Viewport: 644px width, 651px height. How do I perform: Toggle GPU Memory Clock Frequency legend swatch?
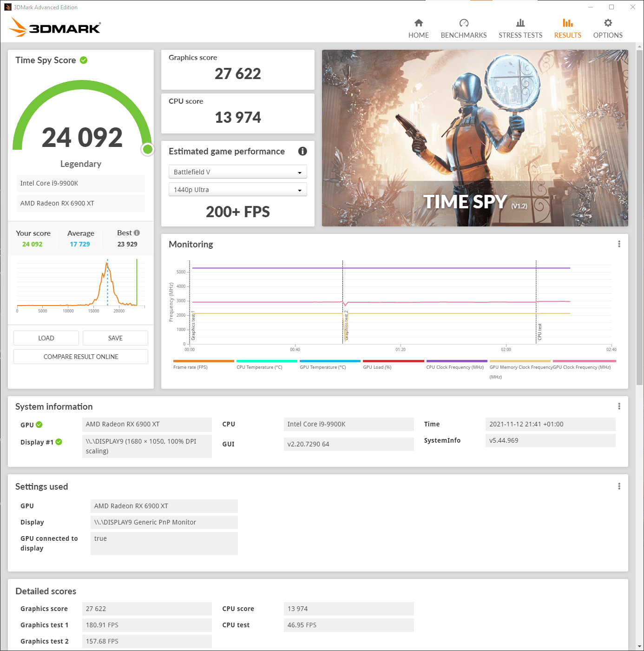pos(520,361)
